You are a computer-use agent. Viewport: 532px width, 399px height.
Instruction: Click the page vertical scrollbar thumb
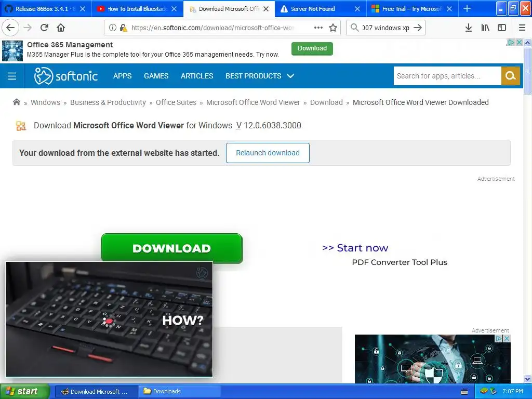tap(527, 71)
